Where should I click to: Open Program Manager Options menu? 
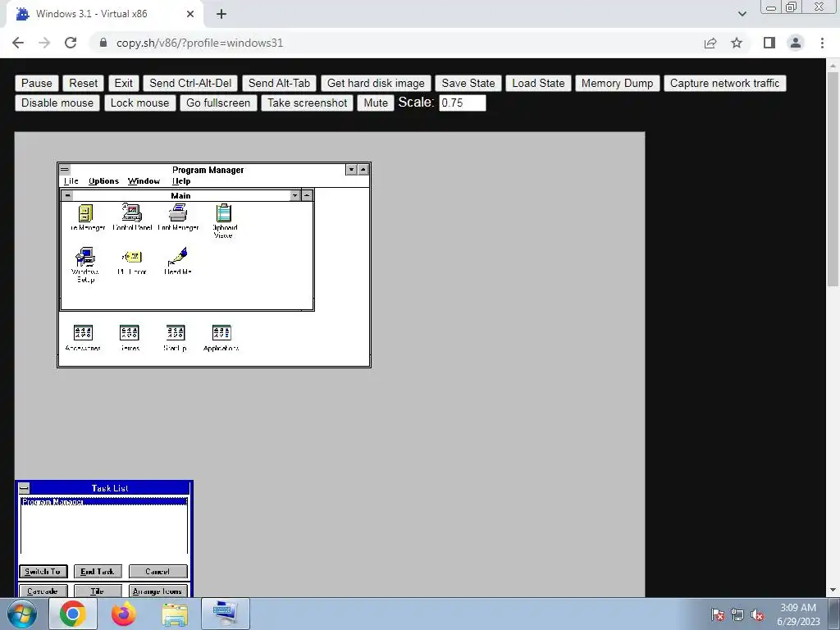click(103, 181)
